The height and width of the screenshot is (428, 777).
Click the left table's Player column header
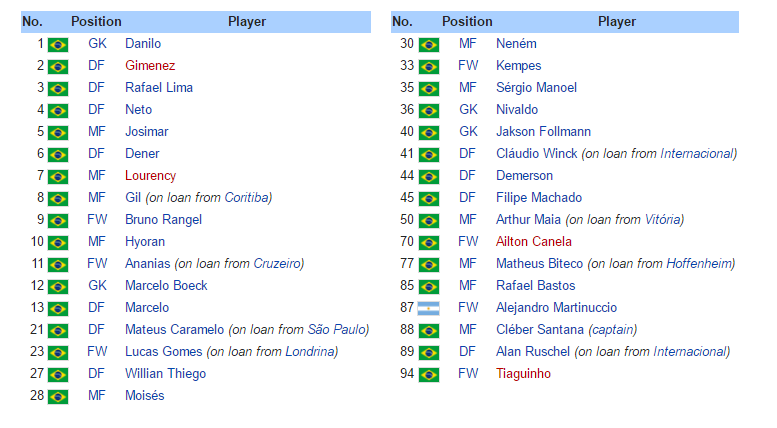[x=247, y=21]
